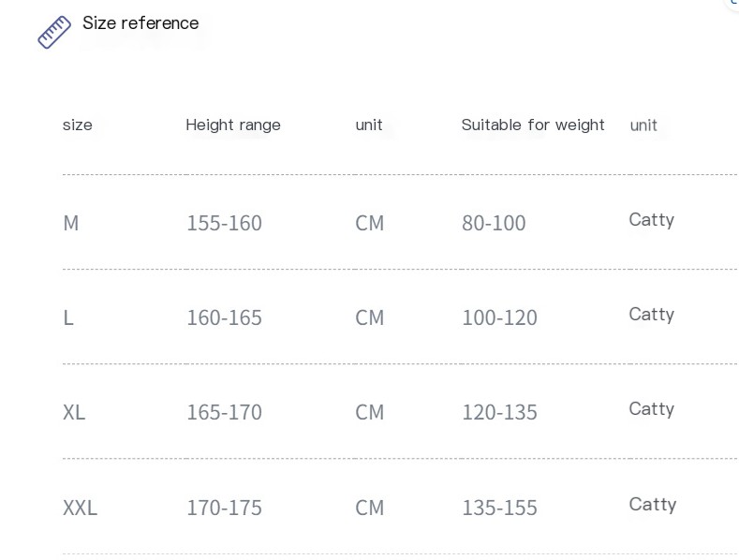Click the 120-135 weight value
The height and width of the screenshot is (560, 739).
pos(499,412)
